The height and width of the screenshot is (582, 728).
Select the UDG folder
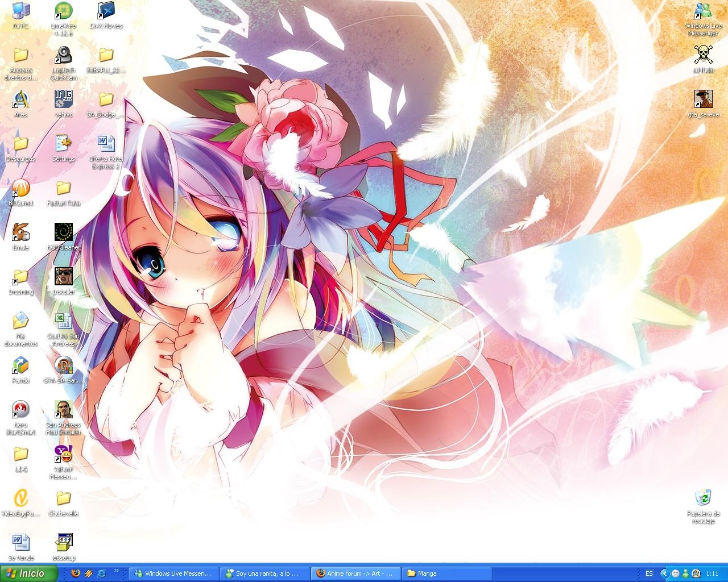tap(20, 459)
